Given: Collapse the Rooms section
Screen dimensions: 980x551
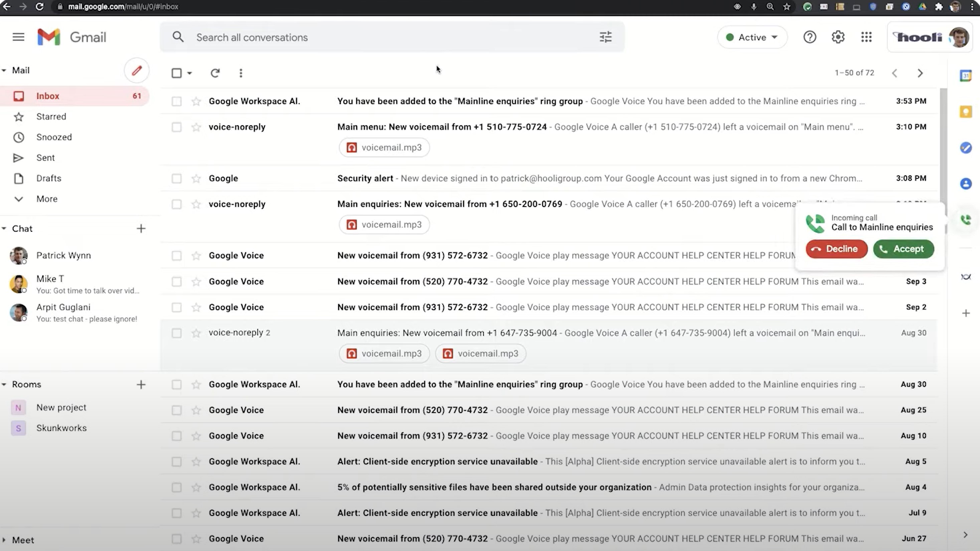Looking at the screenshot, I should [4, 384].
